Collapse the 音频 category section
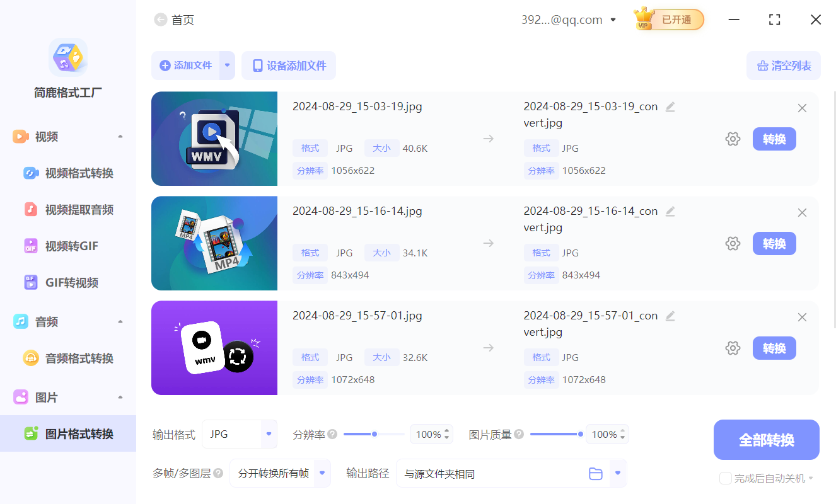The width and height of the screenshot is (836, 504). (x=120, y=321)
